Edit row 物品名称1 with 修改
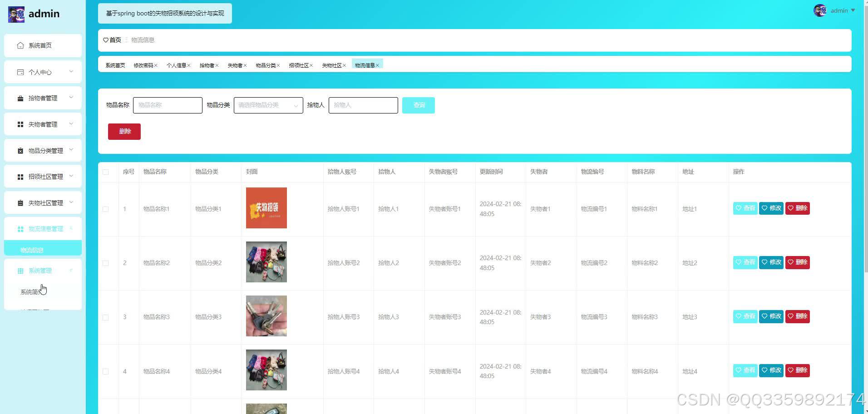The image size is (868, 414). point(771,208)
